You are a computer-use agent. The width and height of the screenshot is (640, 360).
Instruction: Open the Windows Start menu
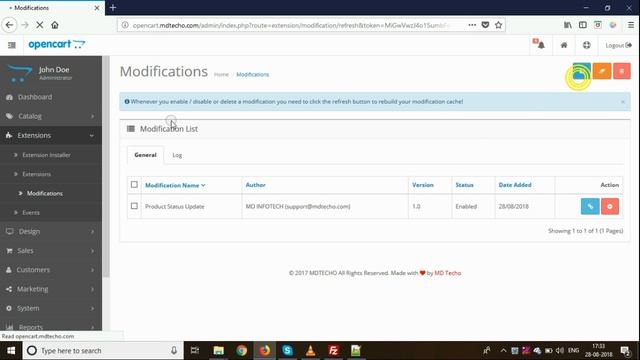11,351
